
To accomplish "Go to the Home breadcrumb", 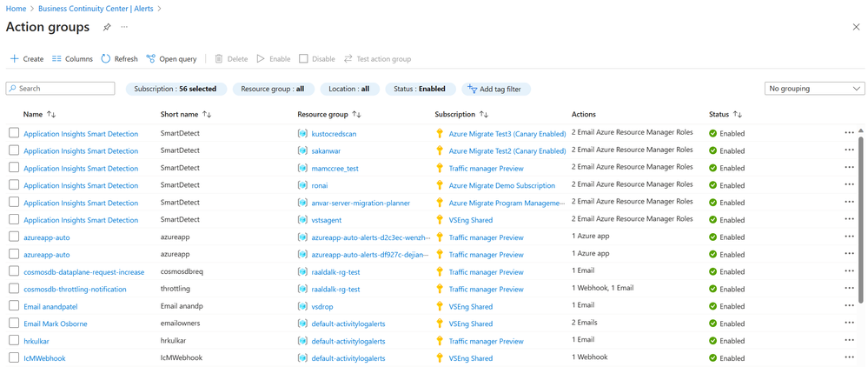I will 15,9.
